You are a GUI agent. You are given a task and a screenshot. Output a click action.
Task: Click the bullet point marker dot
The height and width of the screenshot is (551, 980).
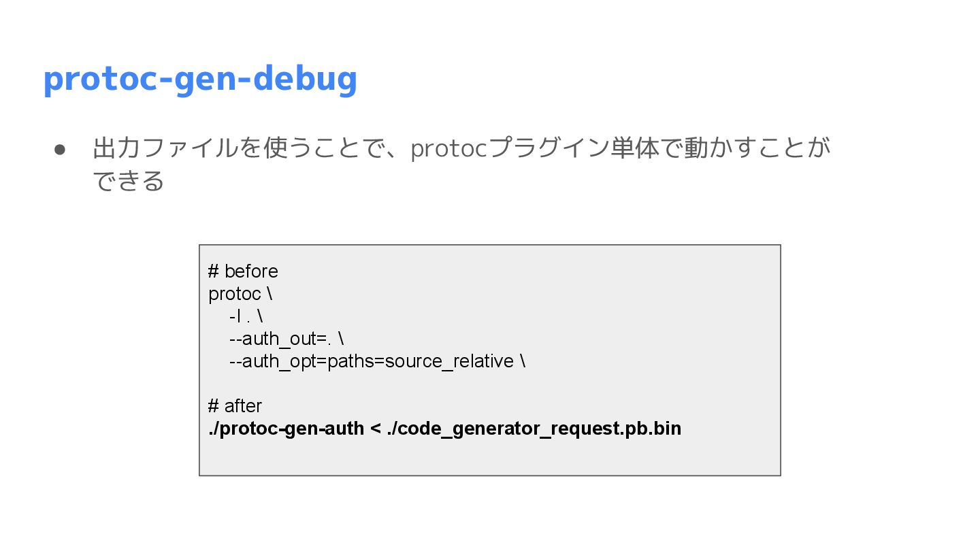click(59, 149)
